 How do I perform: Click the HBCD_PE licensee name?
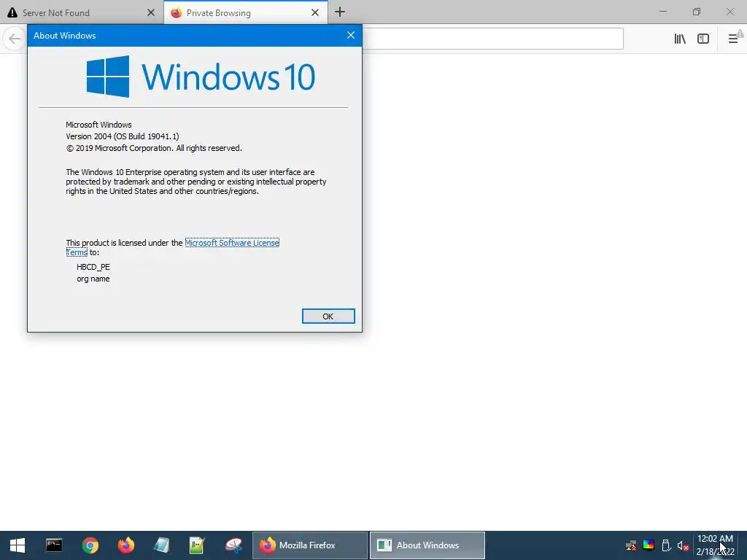click(93, 267)
